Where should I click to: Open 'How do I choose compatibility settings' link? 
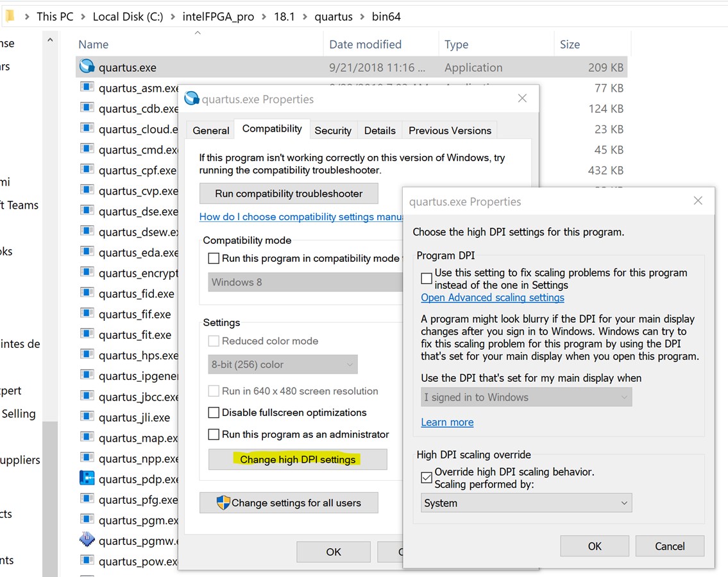(301, 217)
